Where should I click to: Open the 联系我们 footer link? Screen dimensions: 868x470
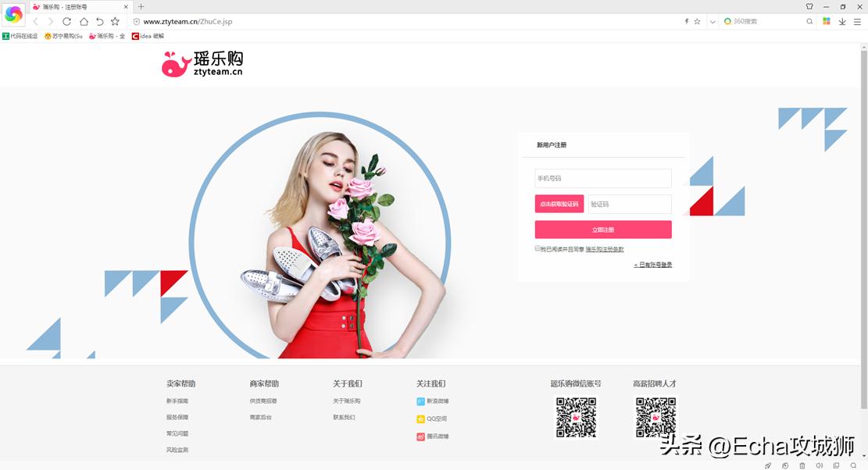click(x=344, y=418)
